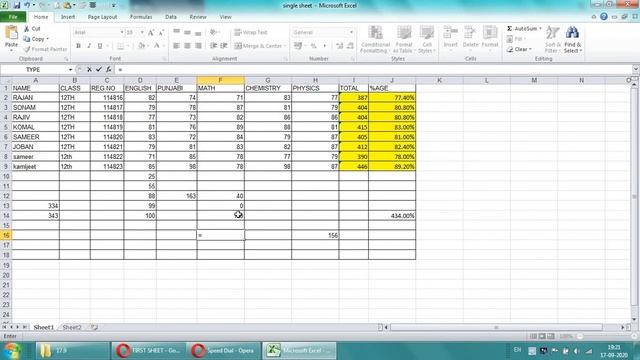Click the Center alignment icon
This screenshot has width=640, height=360.
pyautogui.click(x=187, y=46)
